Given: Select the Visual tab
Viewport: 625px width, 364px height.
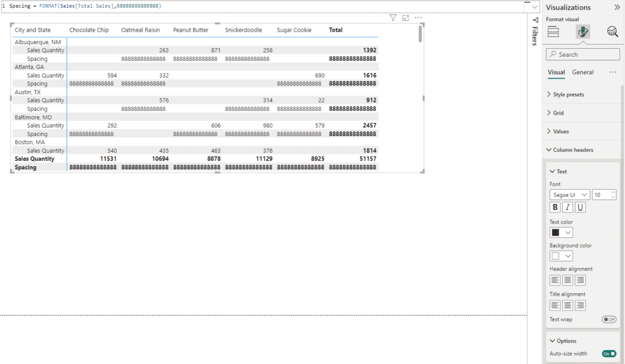Looking at the screenshot, I should click(x=555, y=72).
